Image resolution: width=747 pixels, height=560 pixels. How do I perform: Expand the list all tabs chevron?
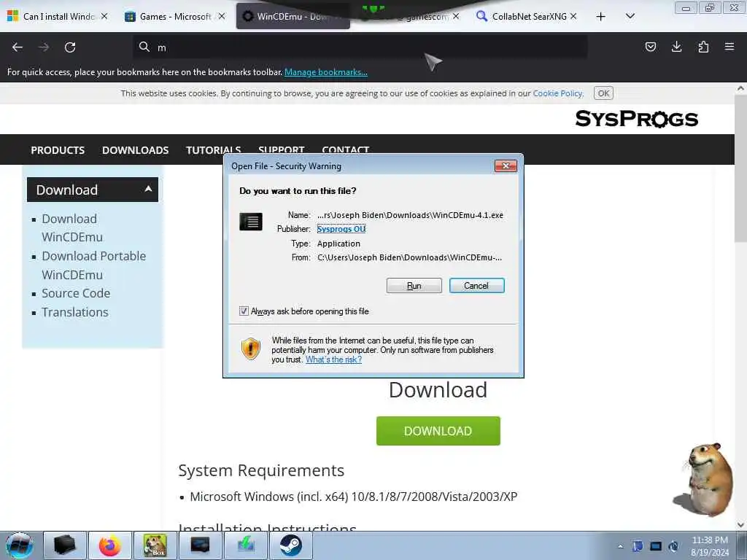(630, 16)
